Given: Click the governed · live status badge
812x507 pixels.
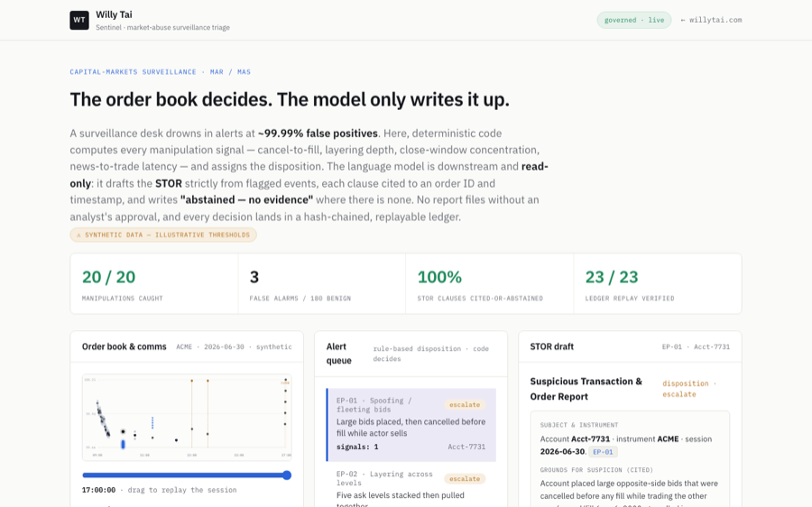Looking at the screenshot, I should (634, 20).
